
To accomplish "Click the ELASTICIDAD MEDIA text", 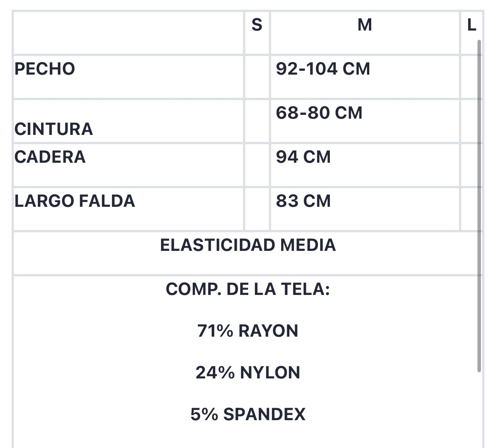I will pyautogui.click(x=248, y=245).
